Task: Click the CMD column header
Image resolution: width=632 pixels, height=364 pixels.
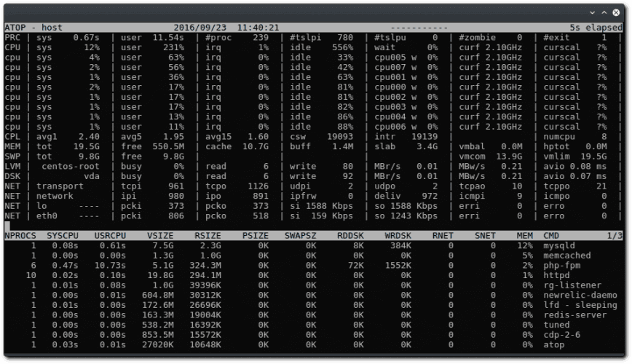Action: (x=551, y=235)
